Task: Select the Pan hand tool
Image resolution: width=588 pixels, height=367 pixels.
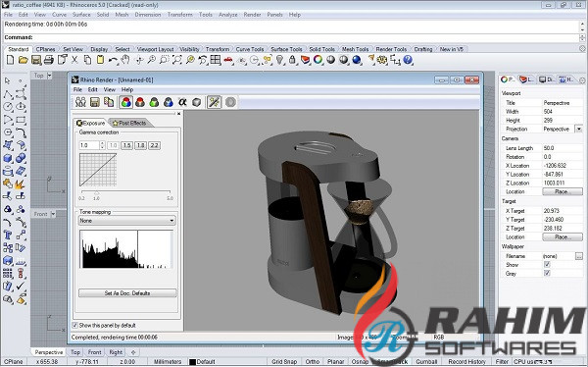Action: [x=125, y=60]
